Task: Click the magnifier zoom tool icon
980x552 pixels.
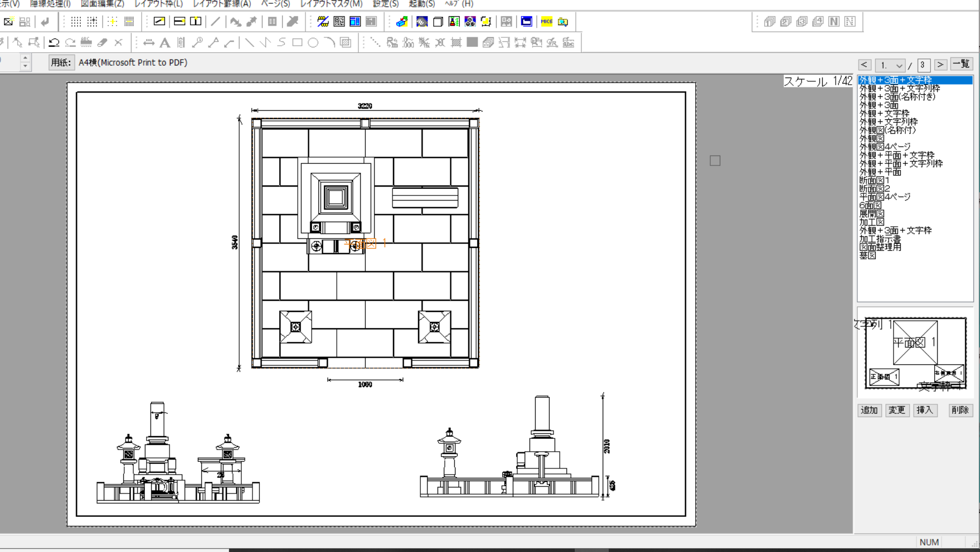Action: 197,42
